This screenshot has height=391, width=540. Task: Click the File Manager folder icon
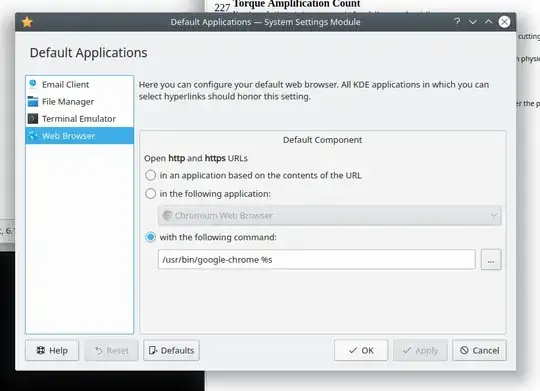pyautogui.click(x=33, y=101)
